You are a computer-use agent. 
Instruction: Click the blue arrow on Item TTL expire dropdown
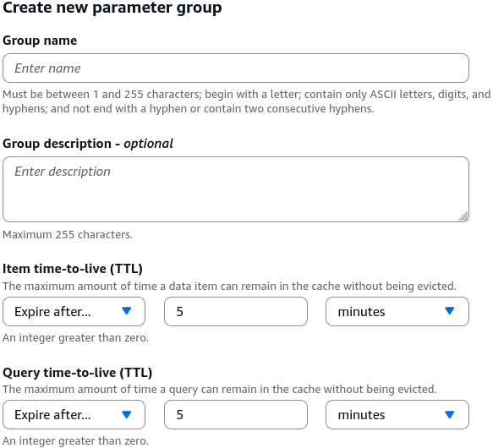click(126, 311)
